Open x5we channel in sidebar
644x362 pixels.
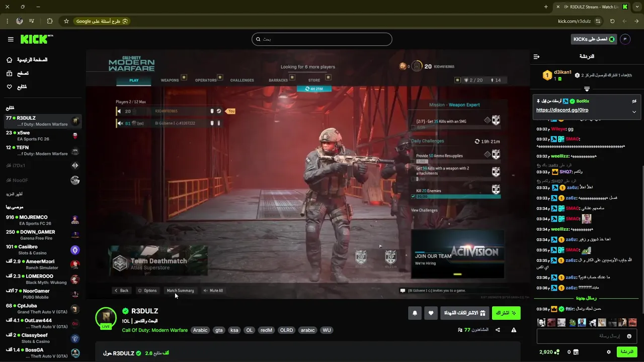(42, 136)
